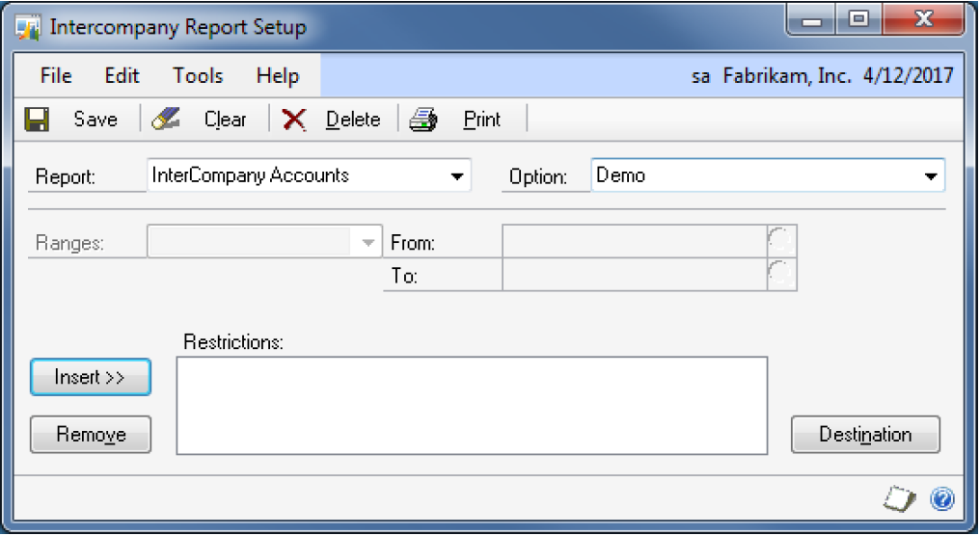Open the blue Help question mark icon

941,498
